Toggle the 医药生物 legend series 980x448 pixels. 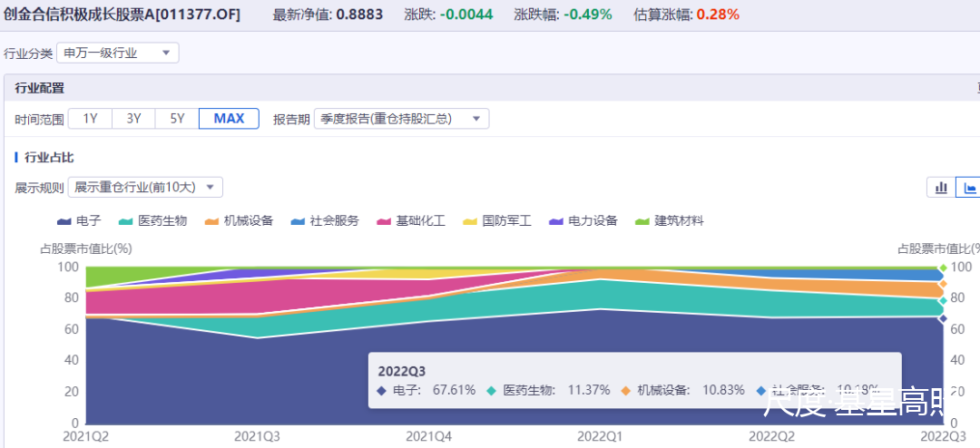coord(153,220)
